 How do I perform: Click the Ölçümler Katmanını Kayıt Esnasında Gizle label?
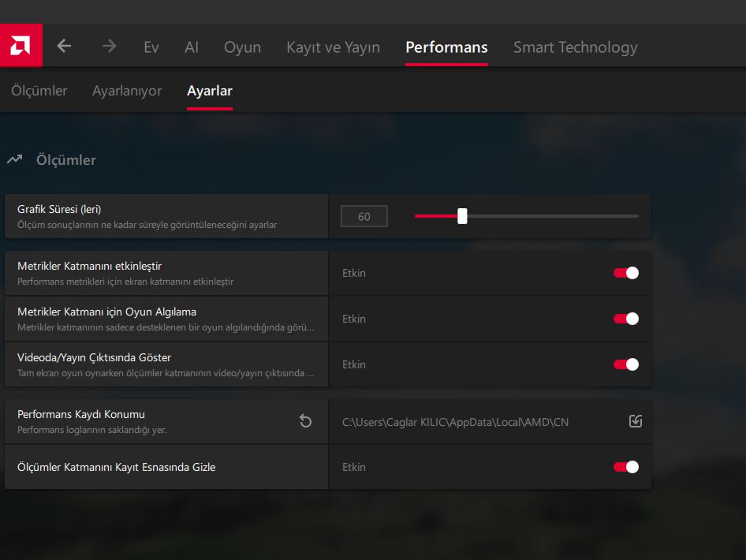click(116, 467)
